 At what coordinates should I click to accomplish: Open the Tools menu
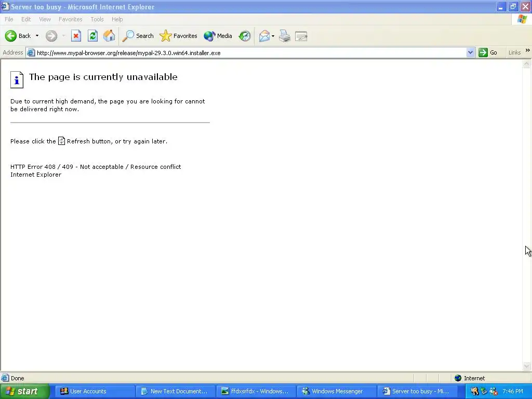coord(97,19)
